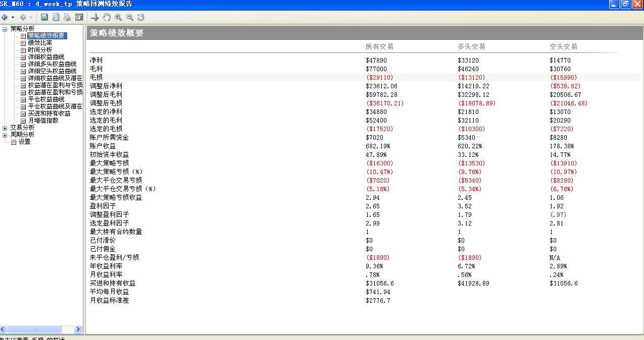The width and height of the screenshot is (644, 340).
Task: Expand the 交易分析 tree node
Action: point(5,128)
